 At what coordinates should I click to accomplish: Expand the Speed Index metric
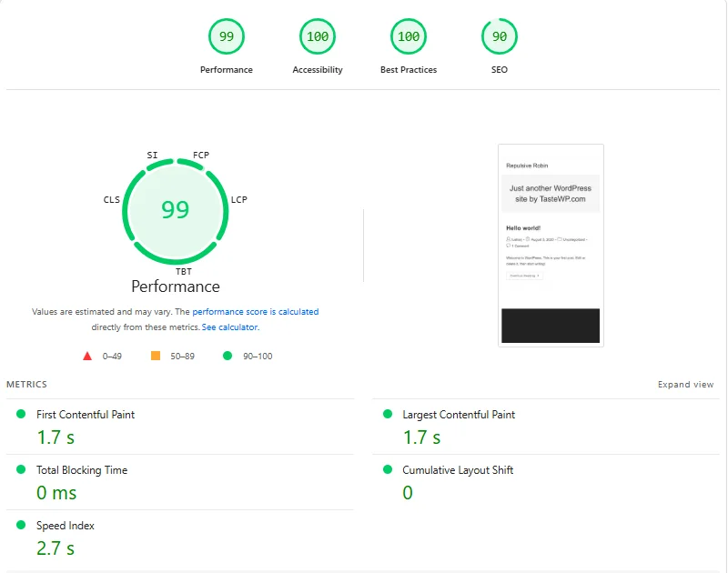click(66, 526)
